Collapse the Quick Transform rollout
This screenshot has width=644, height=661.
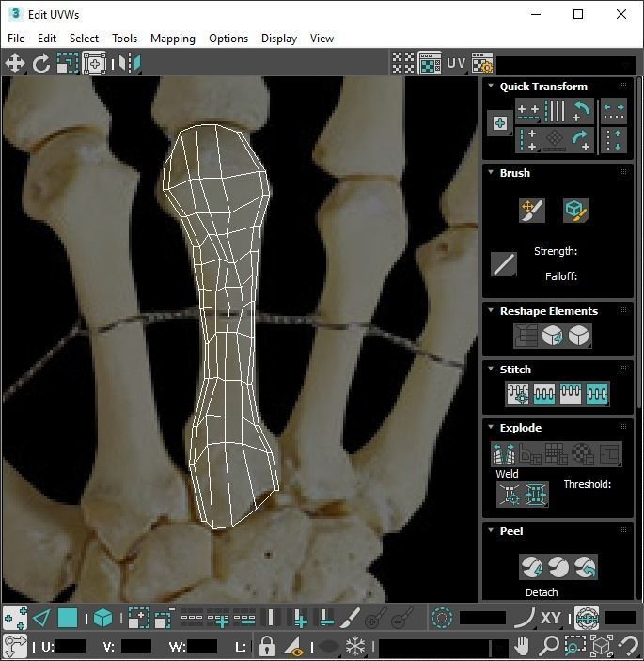pyautogui.click(x=491, y=86)
